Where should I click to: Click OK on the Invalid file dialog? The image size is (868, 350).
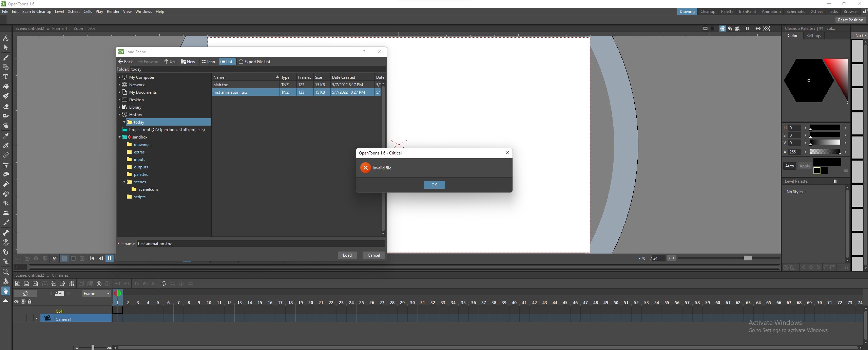coord(434,185)
